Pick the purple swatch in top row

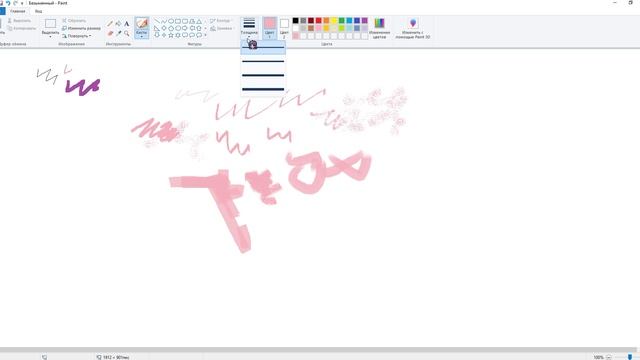(364, 20)
